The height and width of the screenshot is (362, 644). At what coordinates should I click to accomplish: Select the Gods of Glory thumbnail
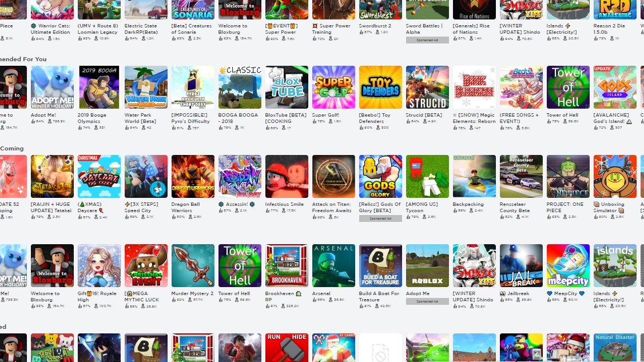click(380, 176)
